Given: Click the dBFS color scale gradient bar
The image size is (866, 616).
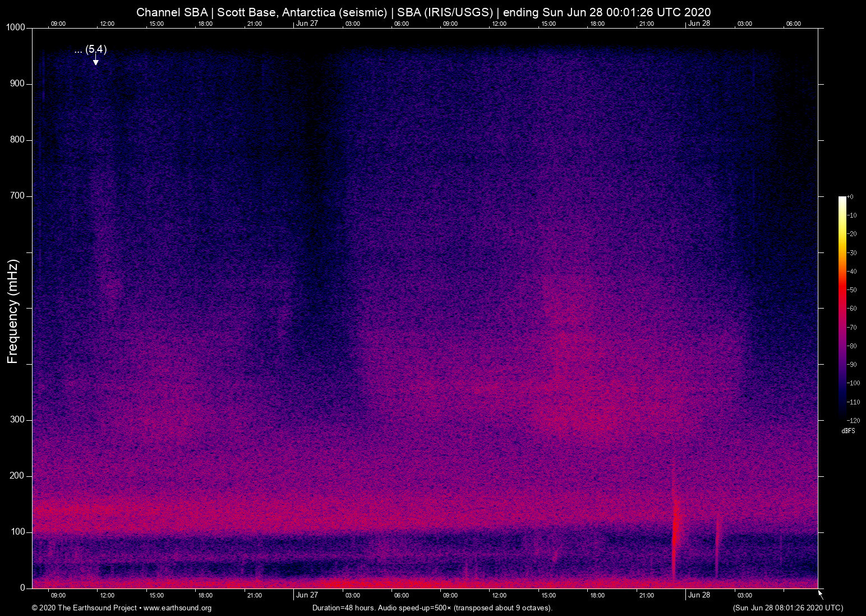Looking at the screenshot, I should point(842,308).
